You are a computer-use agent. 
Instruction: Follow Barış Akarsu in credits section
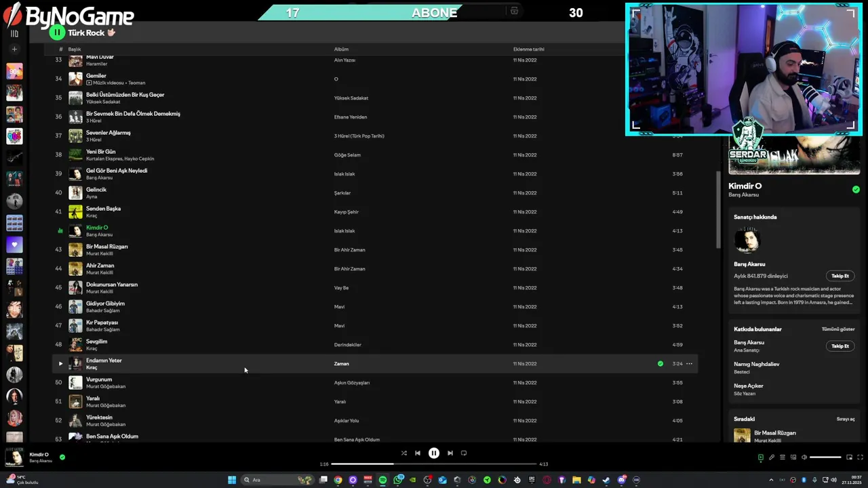[x=840, y=346]
